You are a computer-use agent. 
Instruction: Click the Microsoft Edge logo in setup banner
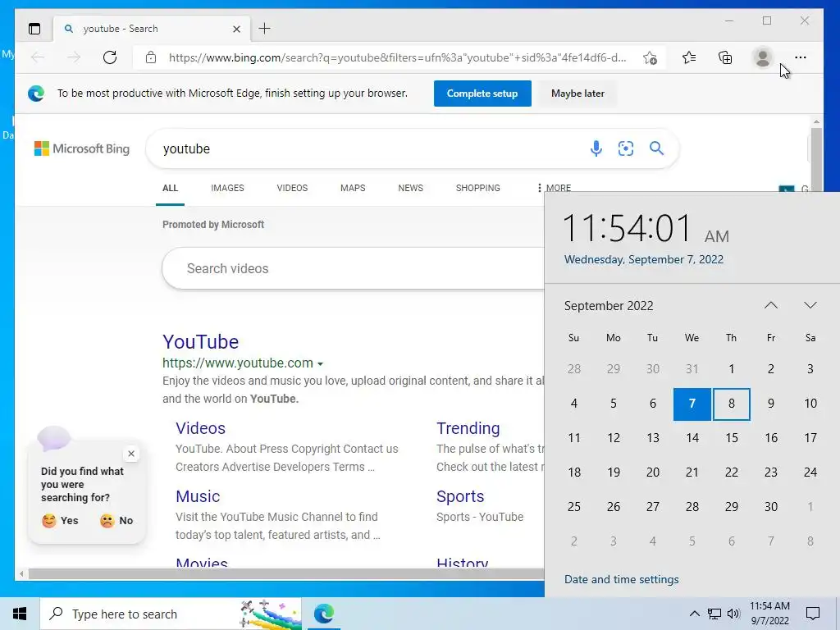(x=36, y=94)
